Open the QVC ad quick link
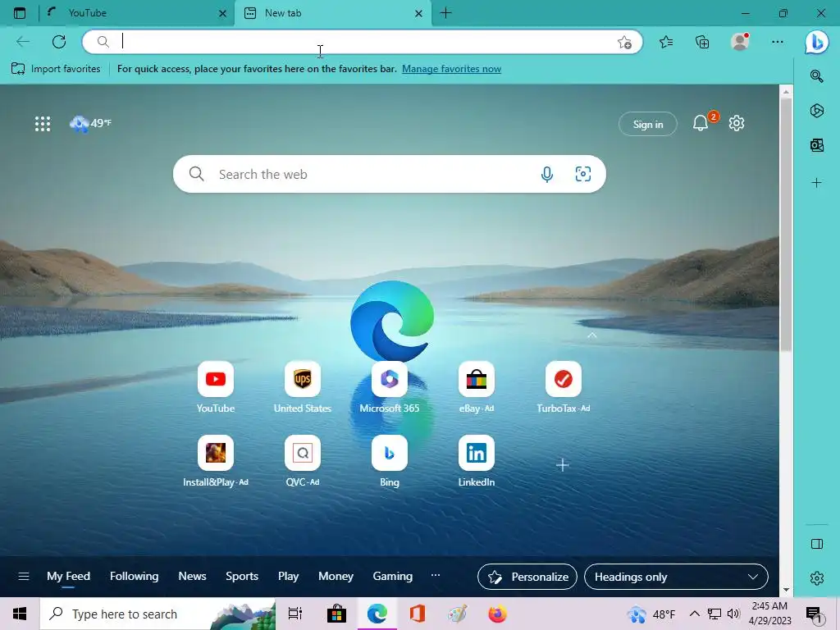Viewport: 840px width, 630px height. tap(303, 461)
